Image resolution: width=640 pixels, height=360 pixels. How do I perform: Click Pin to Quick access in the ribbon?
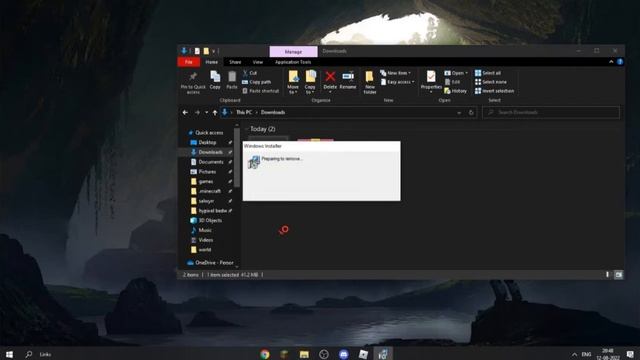click(193, 82)
